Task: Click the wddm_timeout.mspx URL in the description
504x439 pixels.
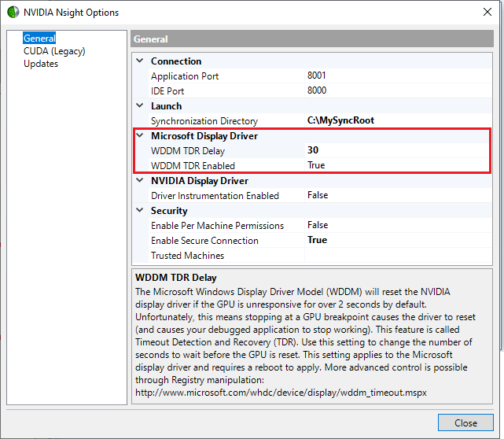Action: point(281,393)
